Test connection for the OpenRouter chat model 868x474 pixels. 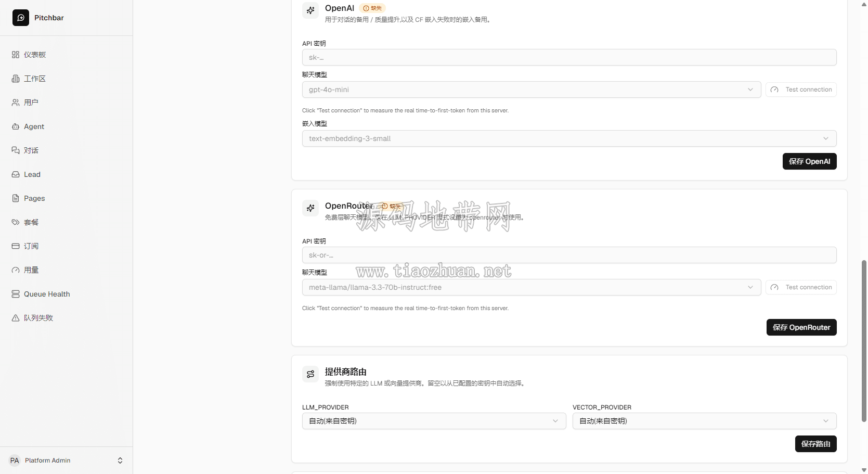coord(801,287)
